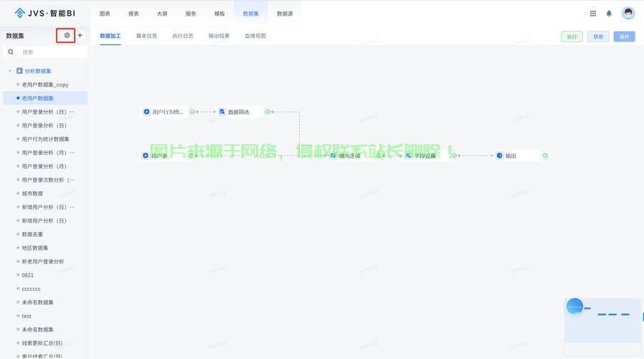Screen dimensions: 644x359
Task: Switch to the 执行日志 tab
Action: (x=182, y=36)
